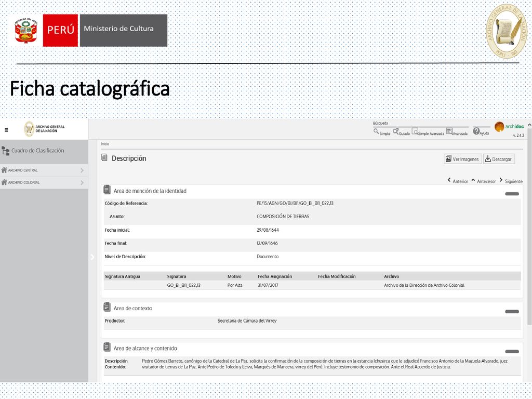Open Simple Avanzada search
532x399 pixels.
click(x=428, y=132)
